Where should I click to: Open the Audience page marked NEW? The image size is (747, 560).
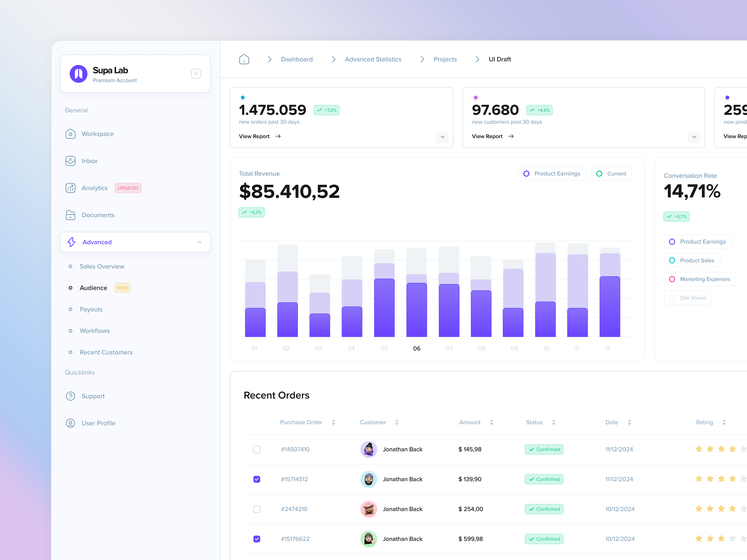click(93, 287)
